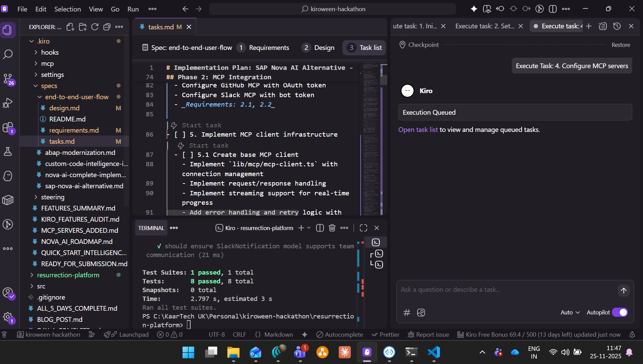Split the terminal pane
Screen dimensions: 643x364
[320, 228]
